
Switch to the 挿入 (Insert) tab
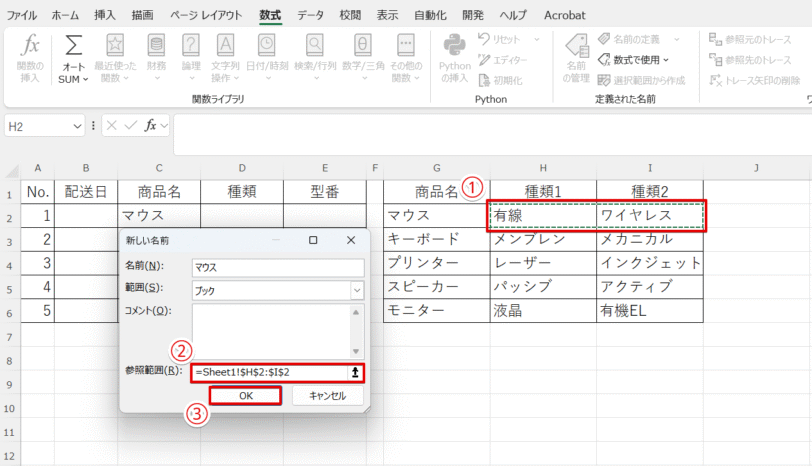[105, 15]
